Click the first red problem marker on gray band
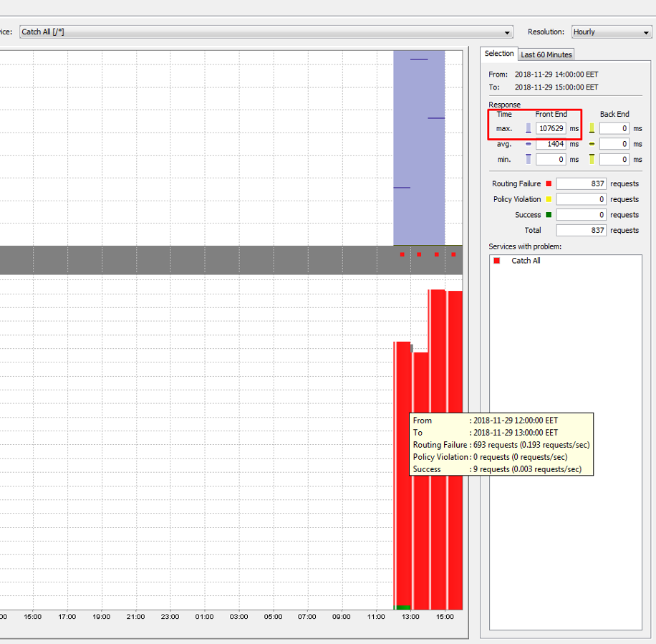 pos(402,254)
